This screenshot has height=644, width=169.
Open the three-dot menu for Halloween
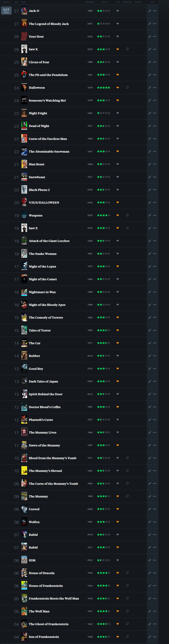pyautogui.click(x=155, y=88)
